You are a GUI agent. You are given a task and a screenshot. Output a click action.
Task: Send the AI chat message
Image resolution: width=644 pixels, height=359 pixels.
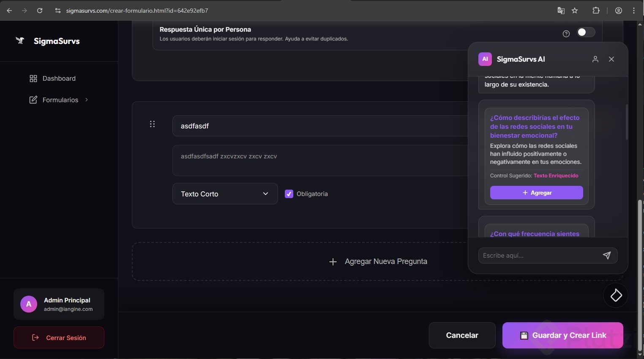pyautogui.click(x=607, y=256)
